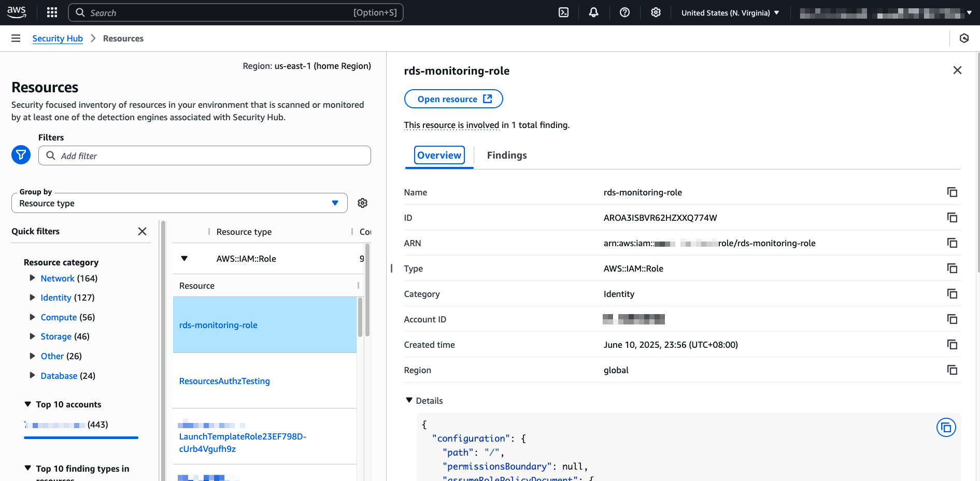Click the Resource type column header
Image resolution: width=980 pixels, height=481 pixels.
pyautogui.click(x=244, y=232)
